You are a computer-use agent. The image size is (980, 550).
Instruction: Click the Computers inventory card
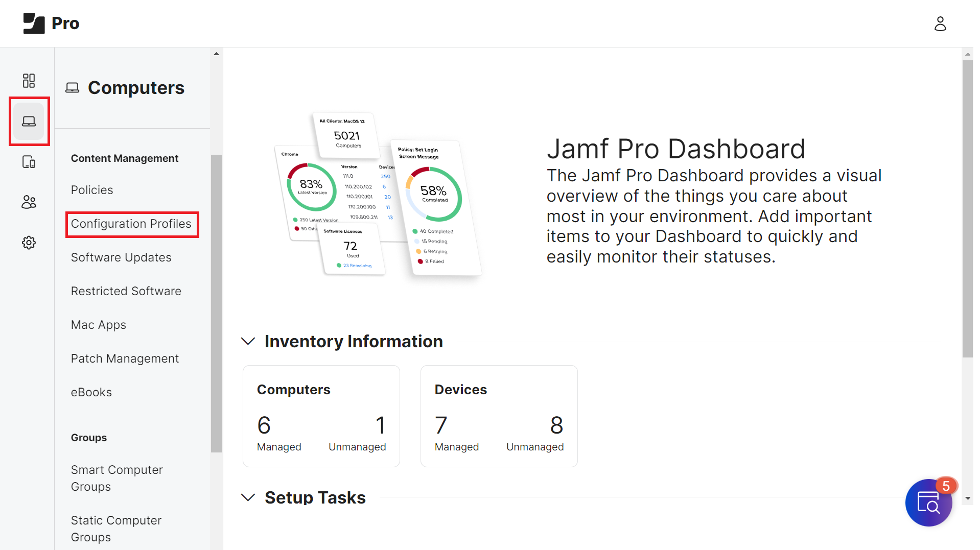(x=321, y=416)
